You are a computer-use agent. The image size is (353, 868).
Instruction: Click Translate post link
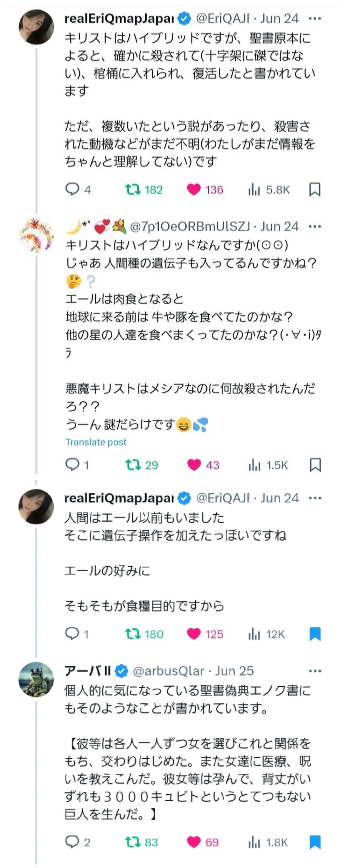point(96,442)
